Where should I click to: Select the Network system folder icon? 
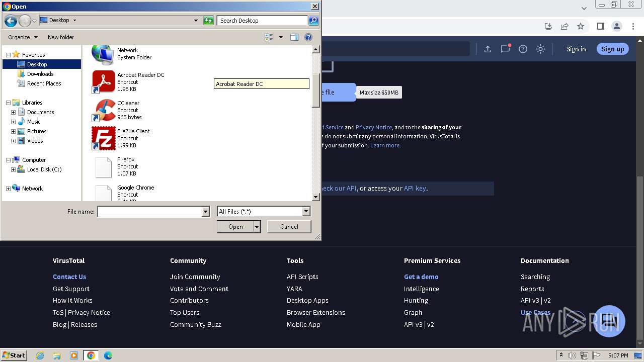point(103,54)
